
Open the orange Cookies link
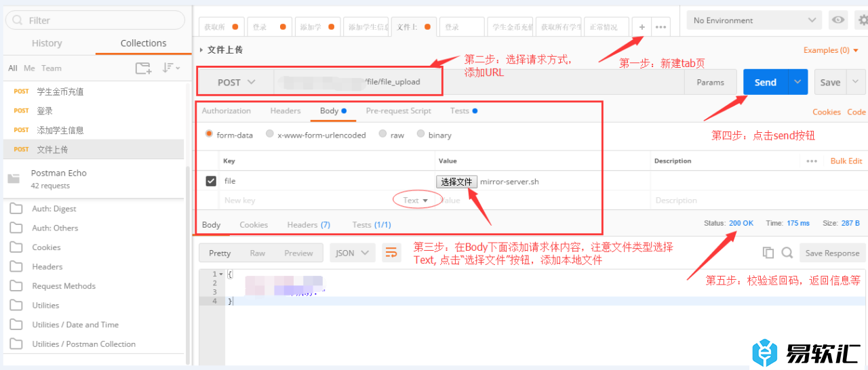tap(827, 112)
